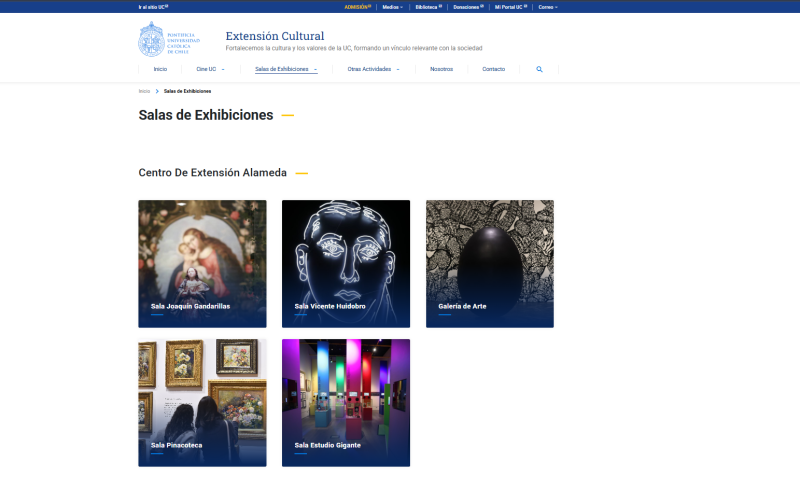Click the 'Centro De Extensión Alameda' heading
The height and width of the screenshot is (490, 800).
point(212,173)
